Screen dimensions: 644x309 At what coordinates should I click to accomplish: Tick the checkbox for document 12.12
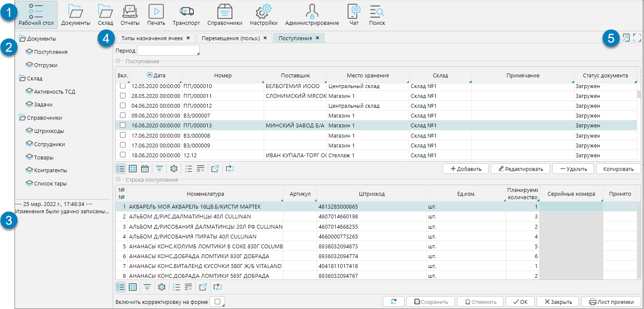(x=123, y=155)
